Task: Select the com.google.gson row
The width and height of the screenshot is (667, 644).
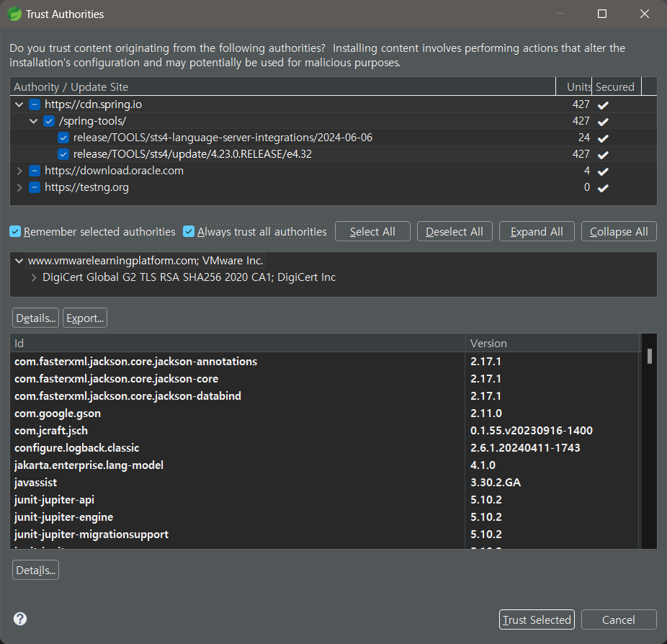Action: point(325,413)
